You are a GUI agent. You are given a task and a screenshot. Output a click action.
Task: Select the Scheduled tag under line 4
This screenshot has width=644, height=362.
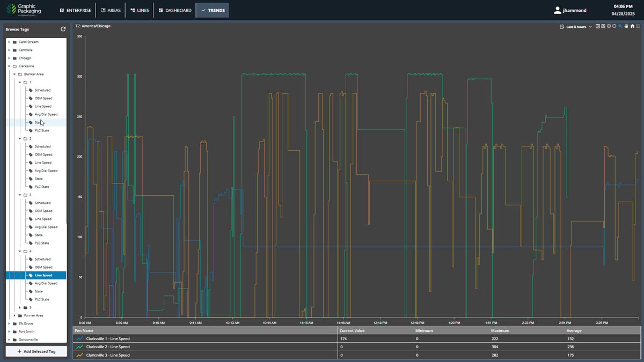coord(43,259)
